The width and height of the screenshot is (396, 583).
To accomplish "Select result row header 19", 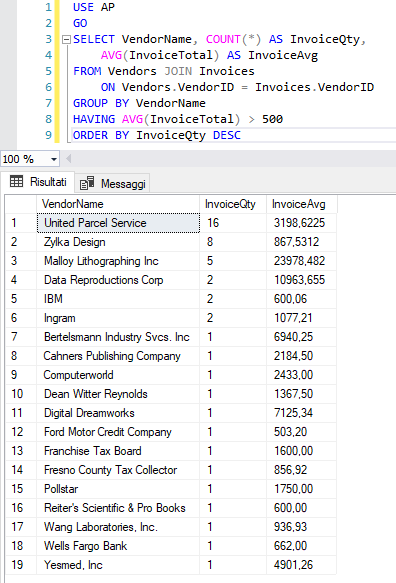I will (x=21, y=565).
